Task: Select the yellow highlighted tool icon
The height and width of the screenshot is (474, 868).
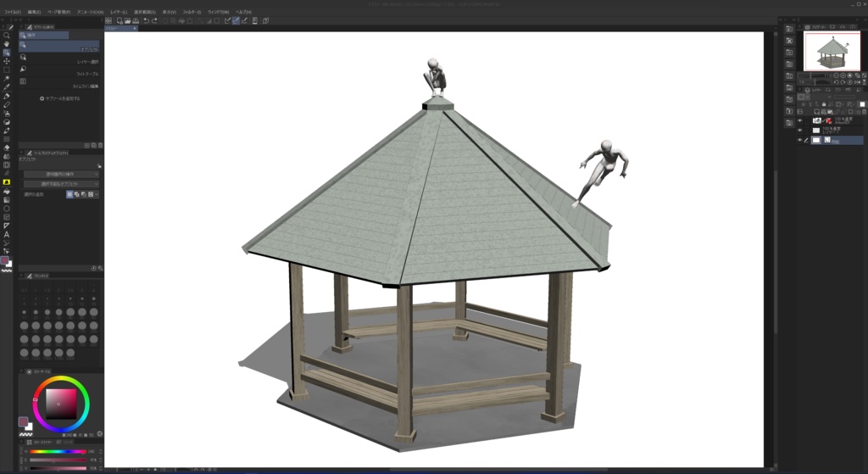Action: point(7,182)
